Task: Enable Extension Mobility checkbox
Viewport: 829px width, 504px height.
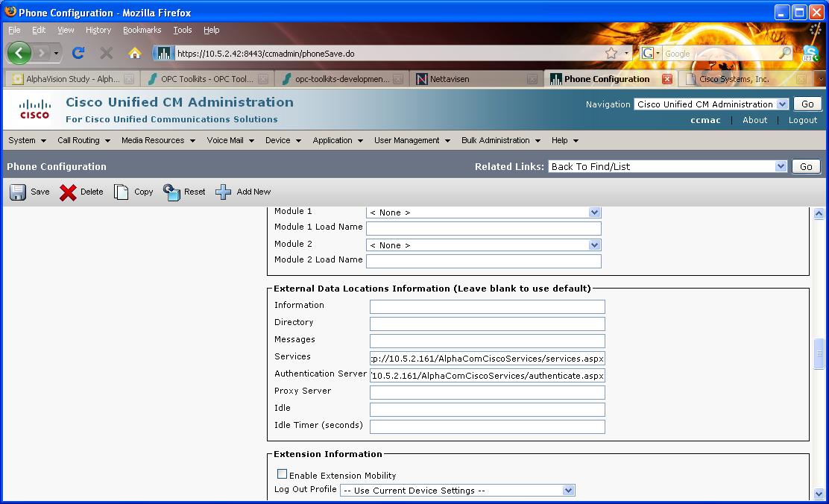Action: (283, 474)
